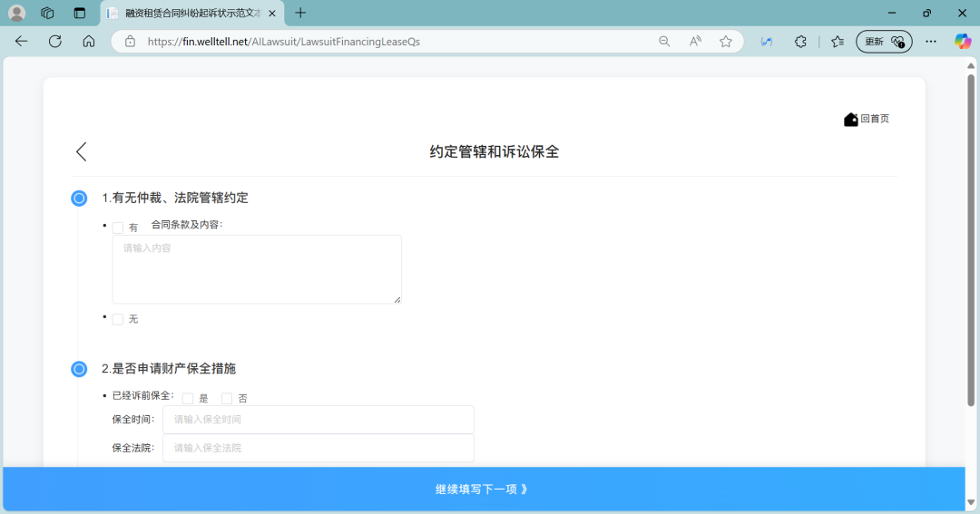The image size is (980, 514).
Task: Open the read aloud icon in address bar
Action: (x=695, y=41)
